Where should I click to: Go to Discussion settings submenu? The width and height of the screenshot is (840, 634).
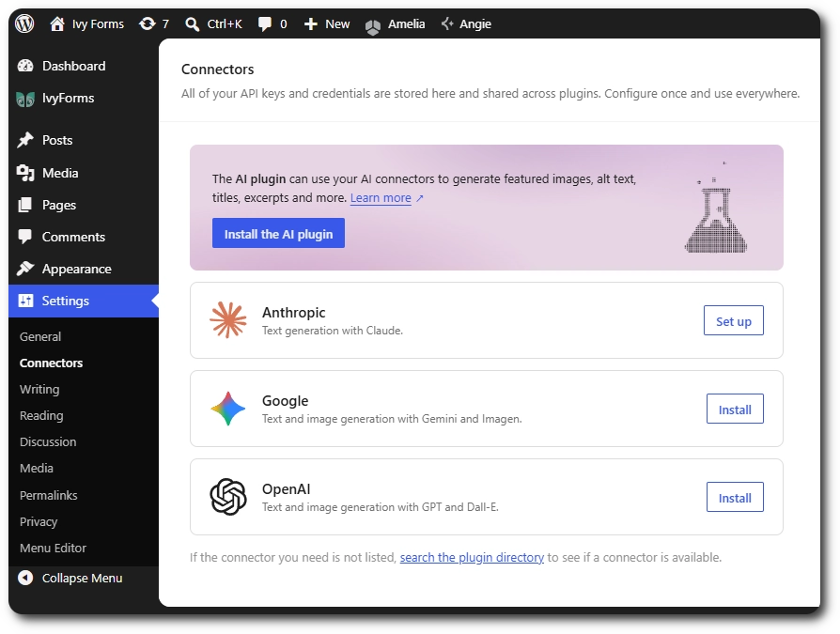pyautogui.click(x=48, y=441)
